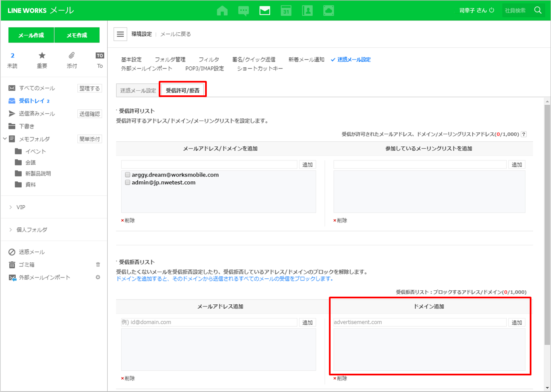Click the green メール作成 button
Image resolution: width=551 pixels, height=392 pixels.
click(x=31, y=35)
